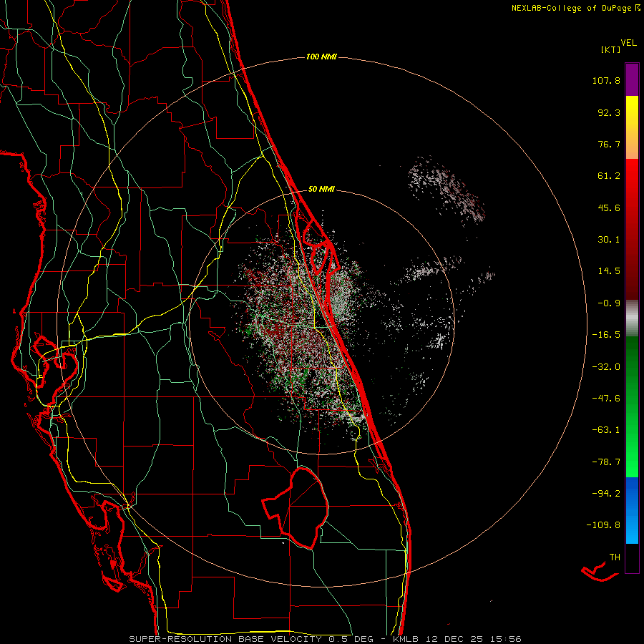This screenshot has width=644, height=644.
Task: Click the purple segment of the color bar
Action: click(x=632, y=79)
